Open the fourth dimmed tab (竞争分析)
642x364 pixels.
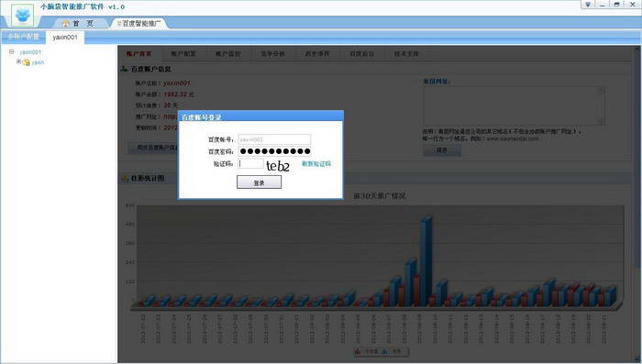[x=272, y=54]
